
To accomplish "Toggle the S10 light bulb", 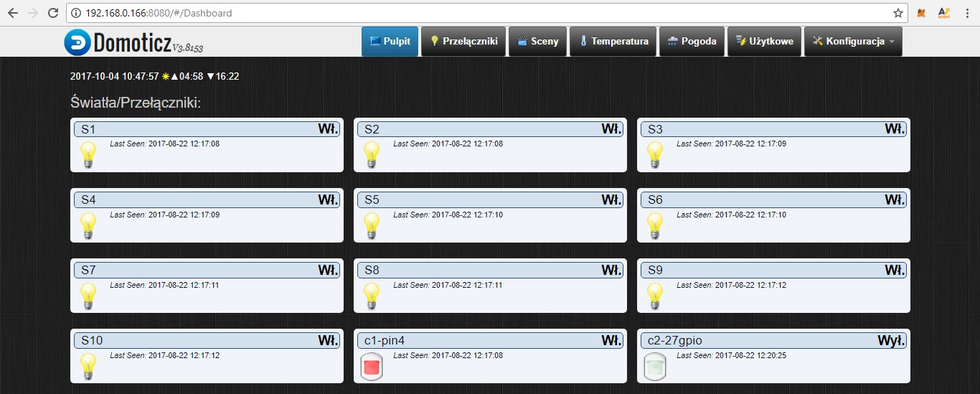I will (88, 366).
